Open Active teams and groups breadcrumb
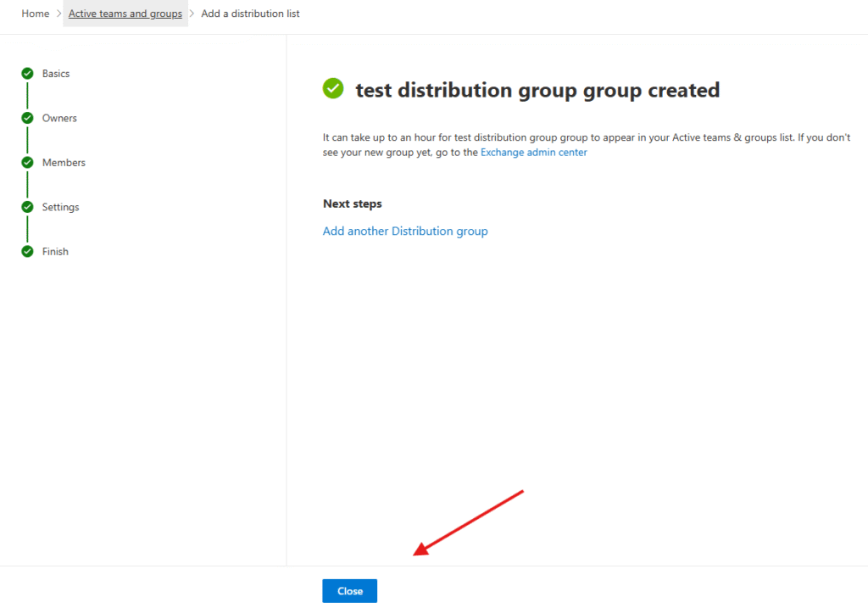 coord(125,14)
